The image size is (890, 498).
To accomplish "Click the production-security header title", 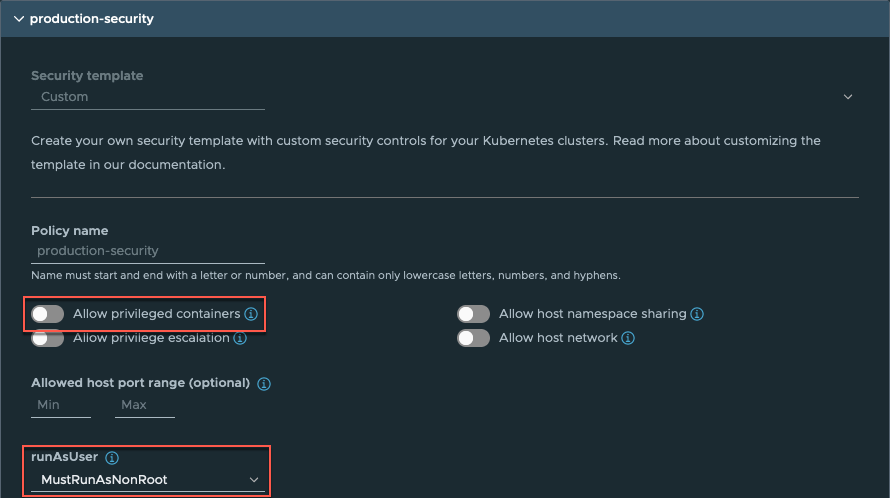I will pyautogui.click(x=92, y=19).
